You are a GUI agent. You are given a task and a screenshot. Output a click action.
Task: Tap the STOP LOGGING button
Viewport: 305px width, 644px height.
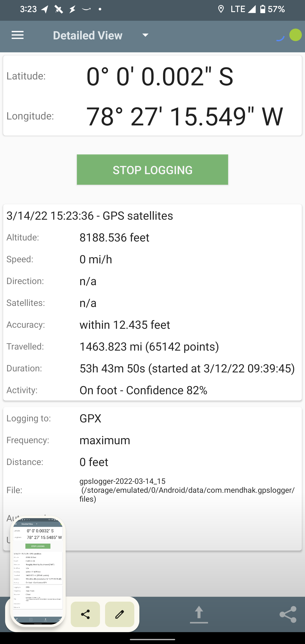point(152,169)
